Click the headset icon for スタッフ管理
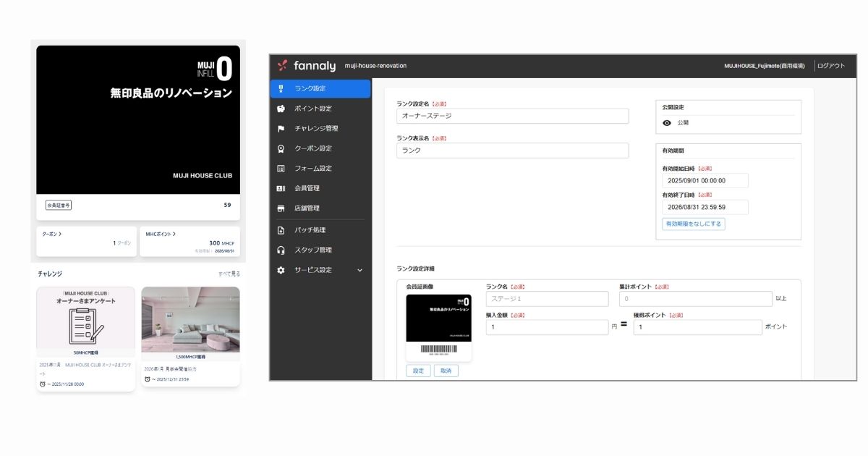Image resolution: width=868 pixels, height=456 pixels. (x=281, y=250)
